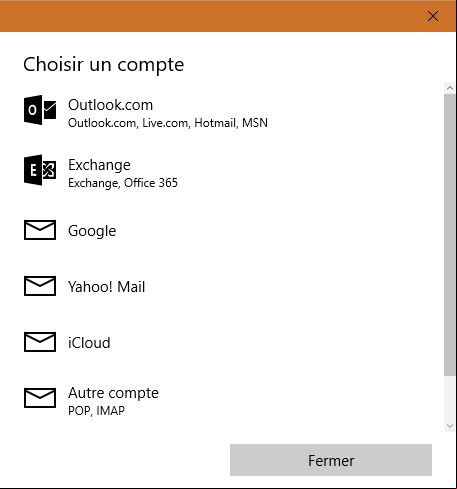The width and height of the screenshot is (457, 489).
Task: Select the envelope icon beside Google
Action: pos(40,230)
